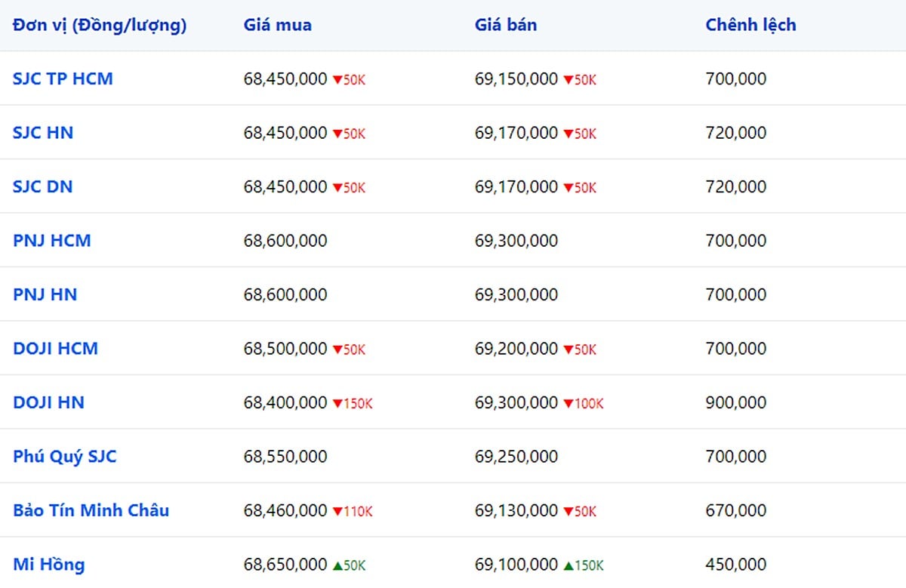The height and width of the screenshot is (588, 906).
Task: Select DOJI HCM buy price 68,500,000
Action: (x=285, y=349)
